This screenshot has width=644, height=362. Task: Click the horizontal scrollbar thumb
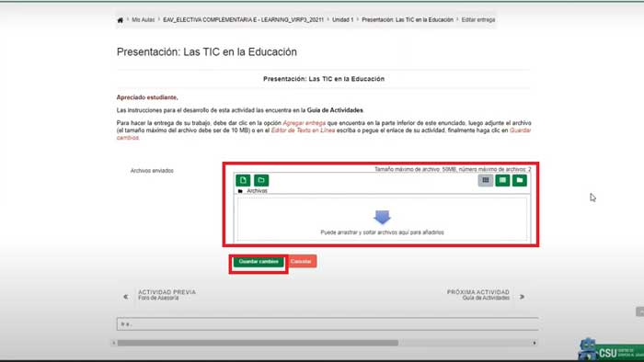[x=258, y=343]
